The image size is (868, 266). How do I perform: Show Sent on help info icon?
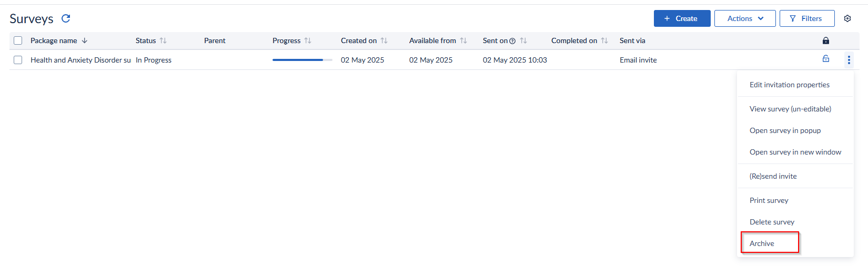pos(512,41)
